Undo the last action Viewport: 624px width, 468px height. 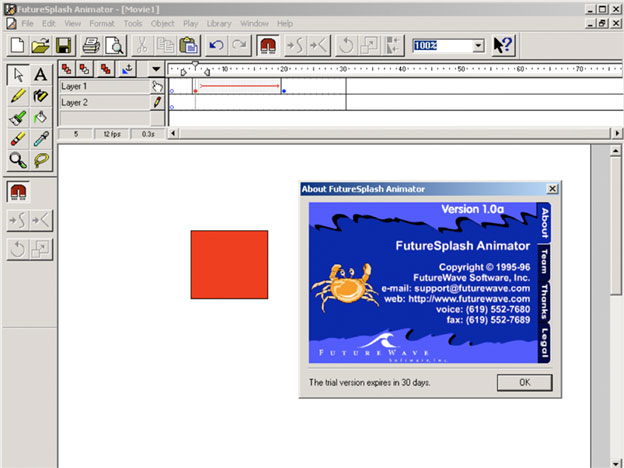point(216,45)
